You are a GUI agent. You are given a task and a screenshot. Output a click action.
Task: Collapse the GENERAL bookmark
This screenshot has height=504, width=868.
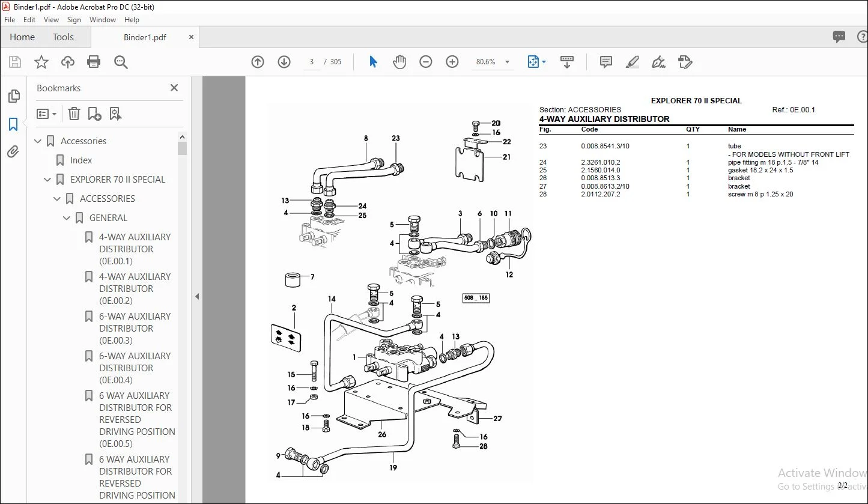[67, 218]
